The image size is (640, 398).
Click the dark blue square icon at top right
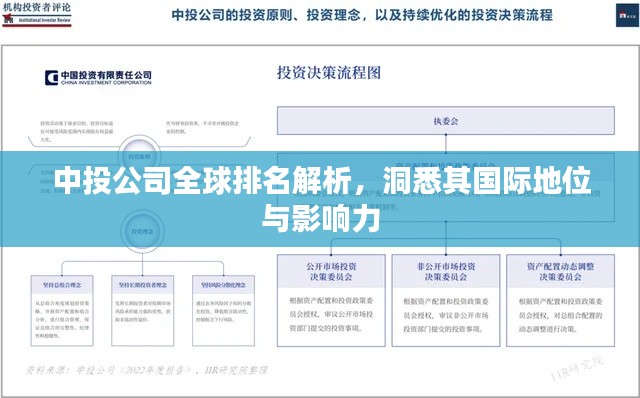pyautogui.click(x=627, y=15)
